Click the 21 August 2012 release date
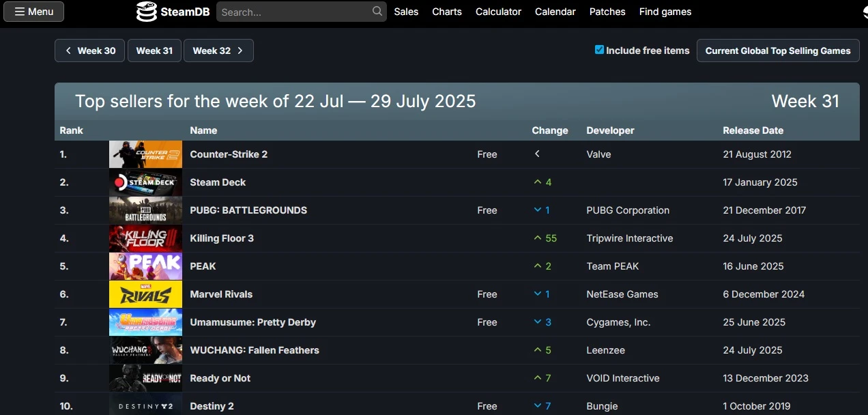Viewport: 868px width, 415px height. point(757,154)
